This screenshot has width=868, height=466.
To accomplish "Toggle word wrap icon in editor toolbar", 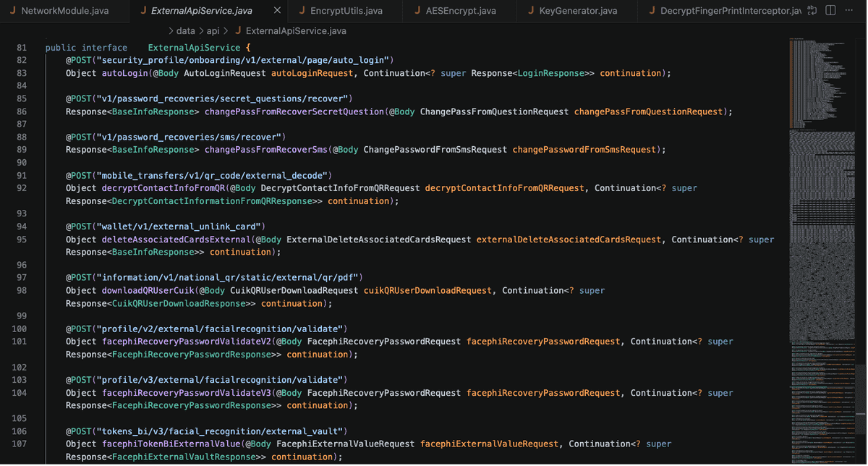I will click(x=812, y=11).
